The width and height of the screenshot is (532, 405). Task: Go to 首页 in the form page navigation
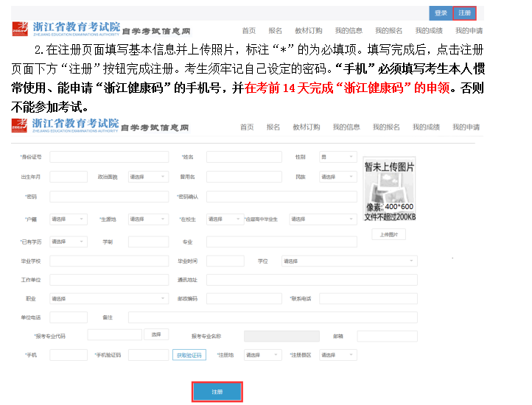(x=247, y=127)
